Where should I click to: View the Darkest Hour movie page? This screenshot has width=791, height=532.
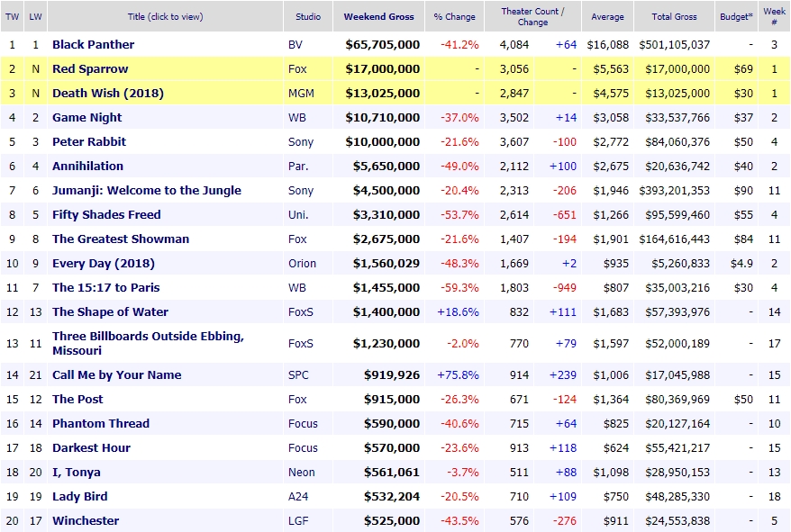[x=91, y=447]
